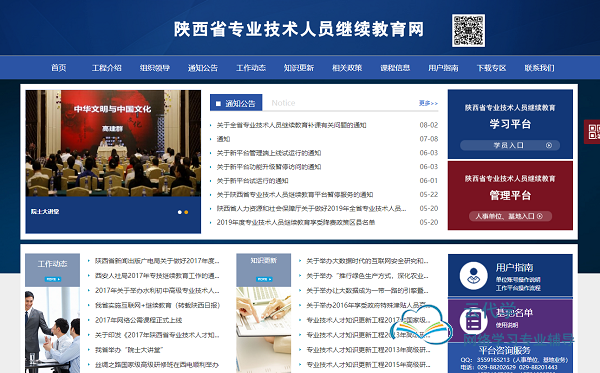Expand 工作动态 with MORE button
The image size is (600, 373).
point(53,279)
